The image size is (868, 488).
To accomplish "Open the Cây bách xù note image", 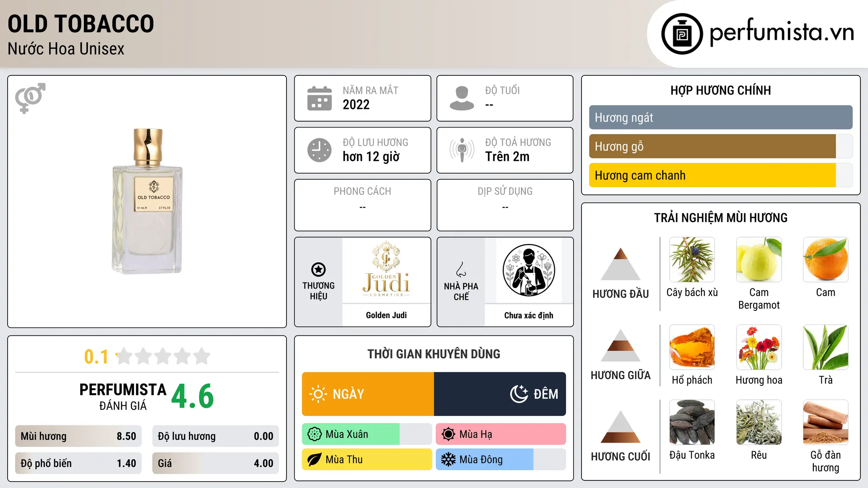I will pos(692,260).
